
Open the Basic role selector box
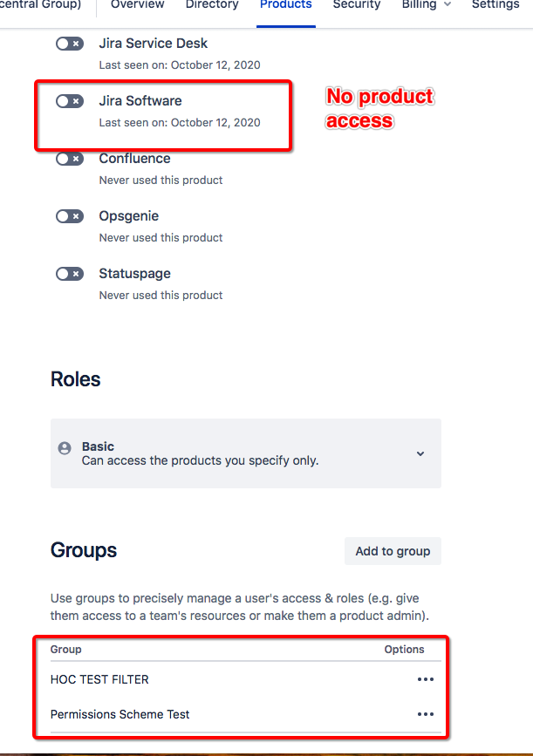(x=246, y=453)
